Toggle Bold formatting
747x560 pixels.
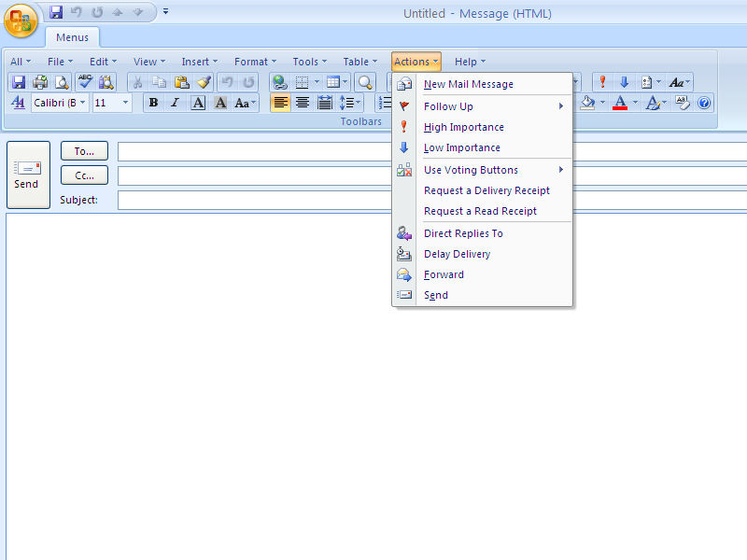click(153, 103)
